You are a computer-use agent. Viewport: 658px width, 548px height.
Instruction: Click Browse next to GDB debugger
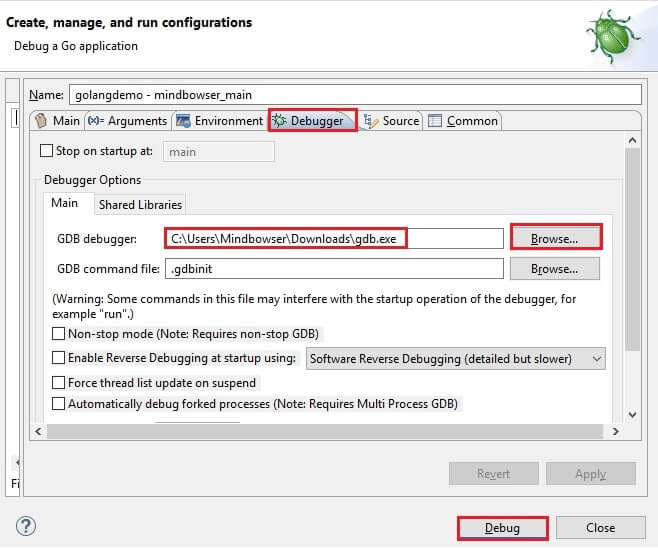click(x=555, y=238)
